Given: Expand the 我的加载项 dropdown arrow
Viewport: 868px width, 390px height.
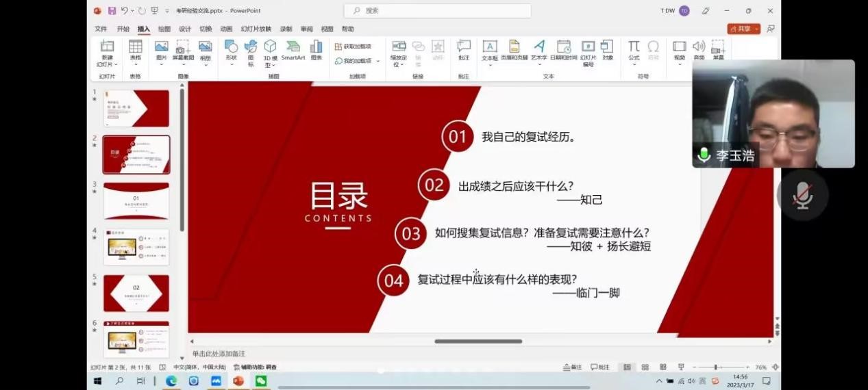Looking at the screenshot, I should (x=377, y=61).
